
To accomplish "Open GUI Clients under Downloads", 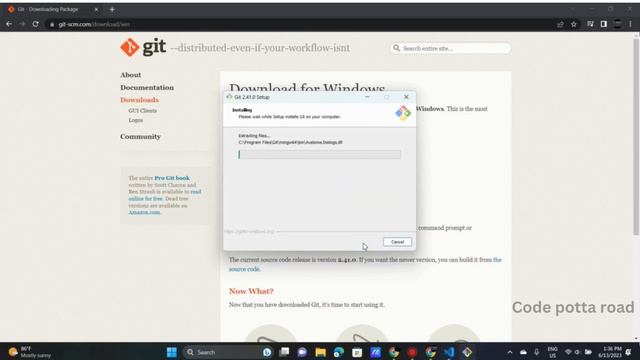I will [x=142, y=111].
